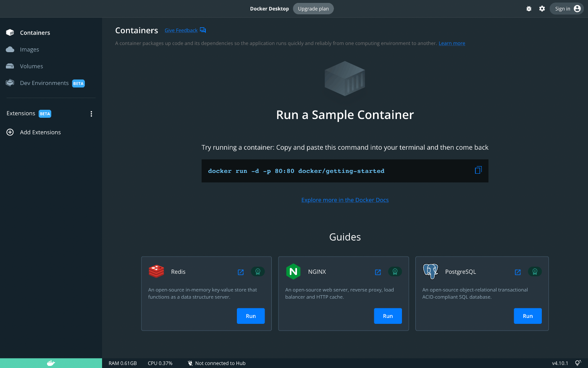Run the Redis guide container
This screenshot has height=368, width=588.
pos(251,316)
